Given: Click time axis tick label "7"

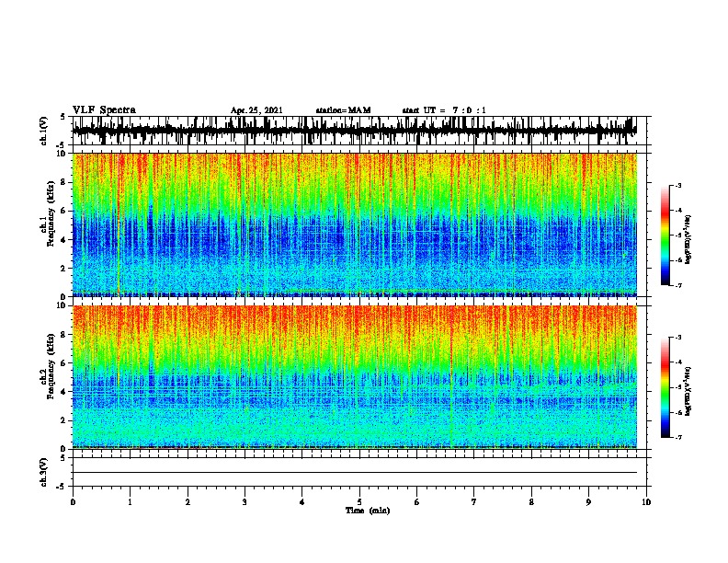Looking at the screenshot, I should point(474,502).
